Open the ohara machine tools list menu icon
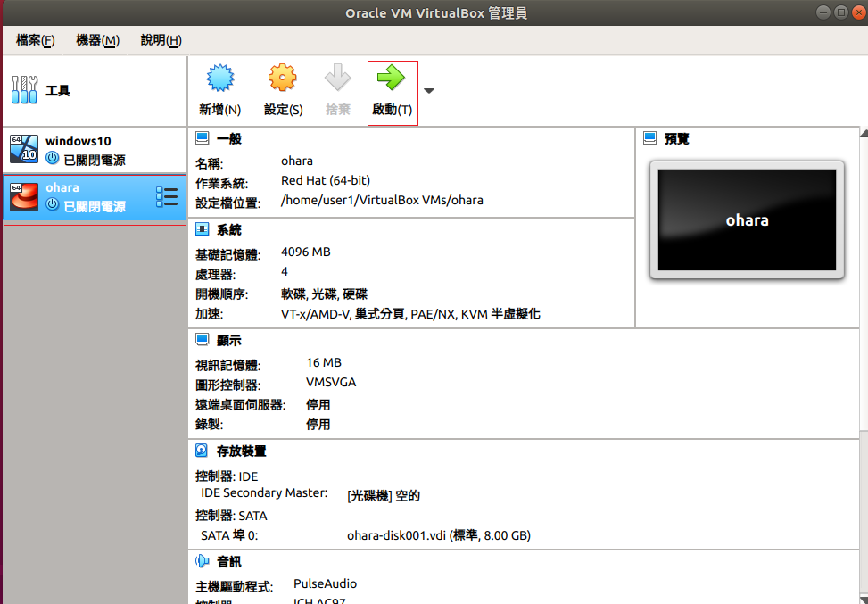This screenshot has height=604, width=868. (x=167, y=197)
